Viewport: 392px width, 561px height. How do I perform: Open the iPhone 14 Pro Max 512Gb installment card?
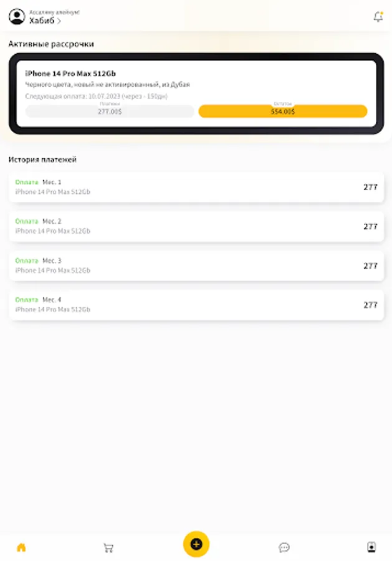(196, 93)
